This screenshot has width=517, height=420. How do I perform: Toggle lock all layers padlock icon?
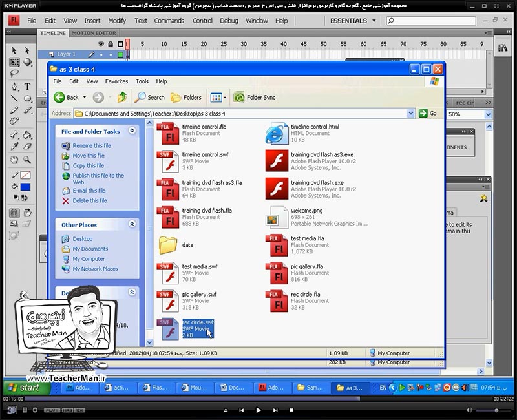tap(111, 44)
